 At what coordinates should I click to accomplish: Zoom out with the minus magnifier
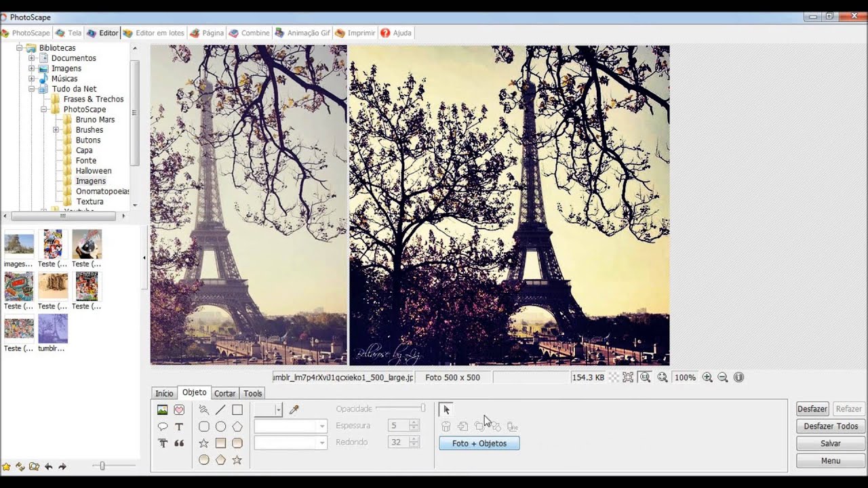pyautogui.click(x=723, y=378)
